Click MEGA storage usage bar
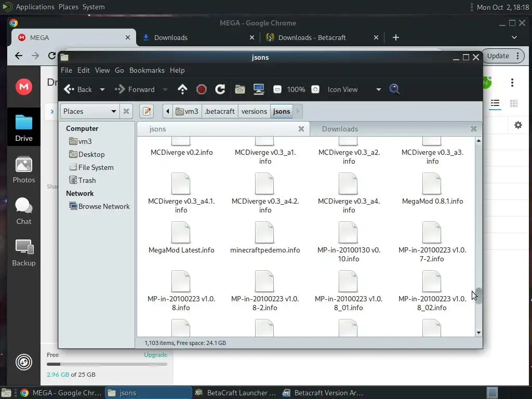This screenshot has height=399, width=532. [107, 364]
